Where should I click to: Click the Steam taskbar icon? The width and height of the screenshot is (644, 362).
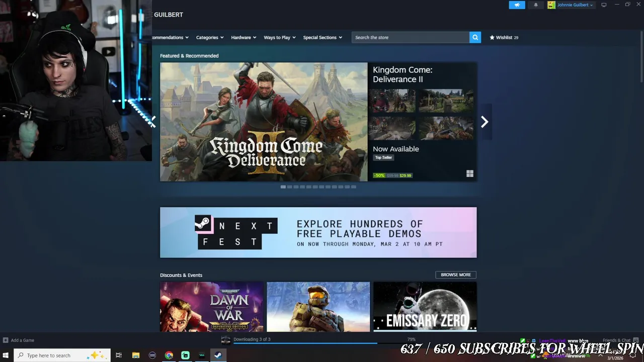[x=218, y=355]
